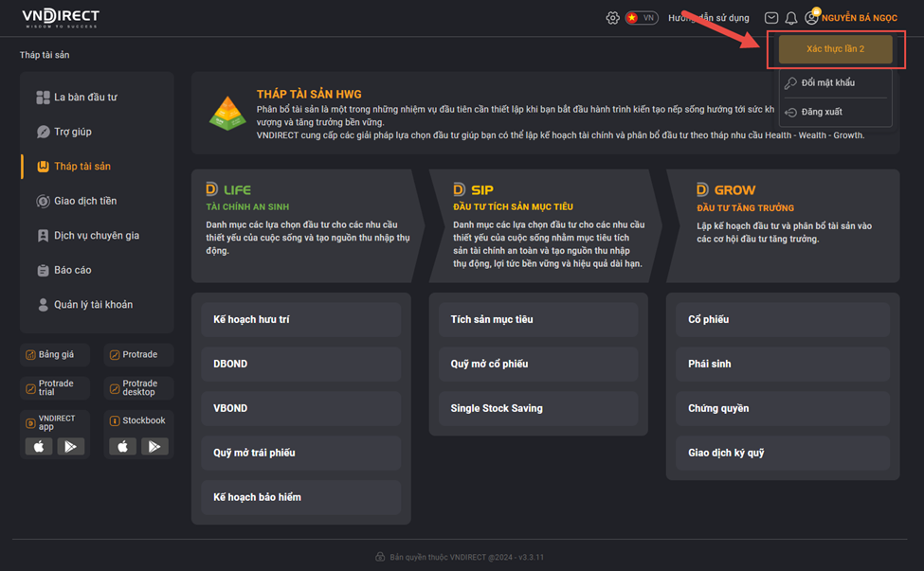Click the Bản quyền thuộc VNDIRECT footer text

tap(466, 557)
